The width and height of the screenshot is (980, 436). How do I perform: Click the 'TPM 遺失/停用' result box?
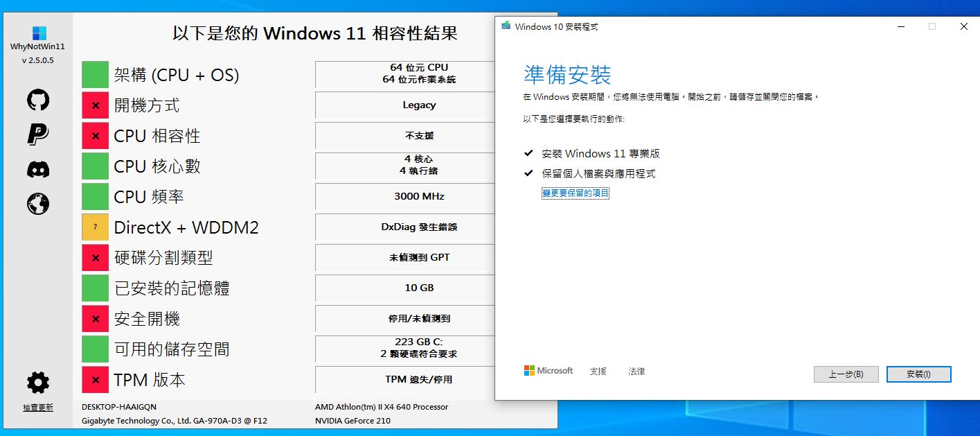click(x=405, y=379)
